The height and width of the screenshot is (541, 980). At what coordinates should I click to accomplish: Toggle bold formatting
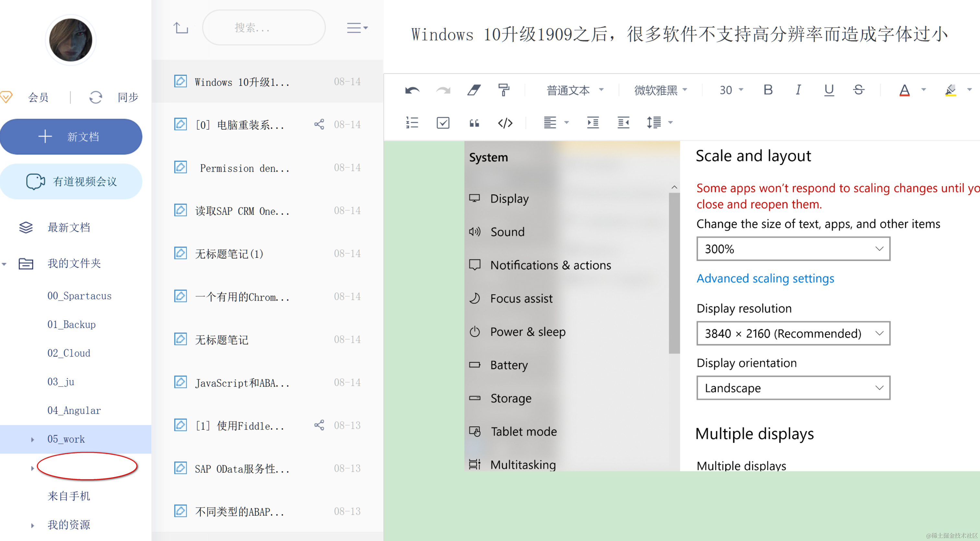click(768, 90)
